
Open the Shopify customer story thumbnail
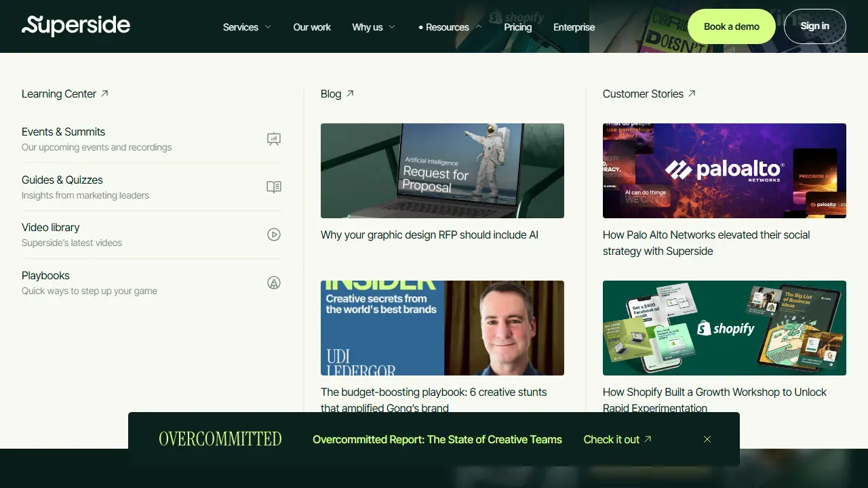tap(724, 328)
